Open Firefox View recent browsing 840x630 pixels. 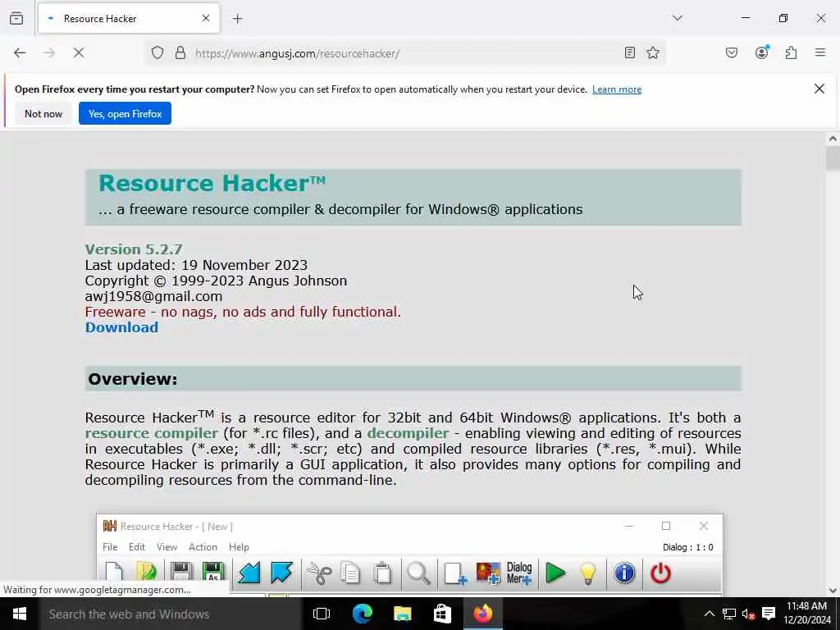pyautogui.click(x=16, y=18)
